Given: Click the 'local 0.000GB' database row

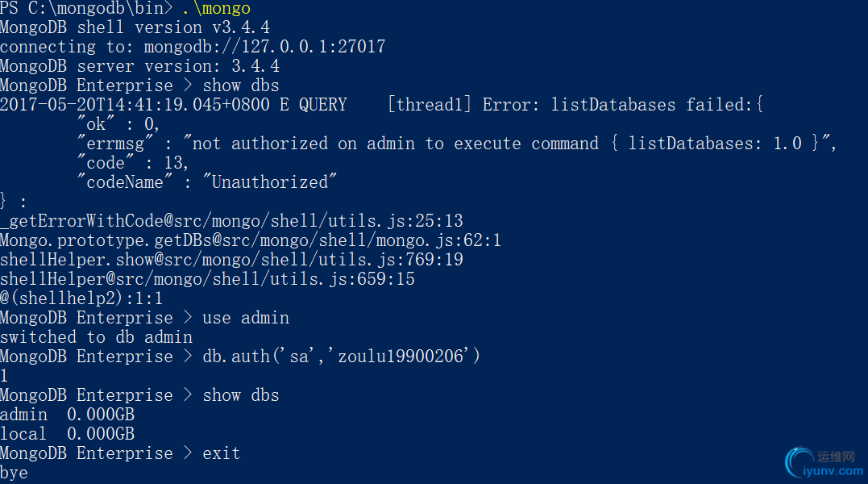Looking at the screenshot, I should 67,434.
